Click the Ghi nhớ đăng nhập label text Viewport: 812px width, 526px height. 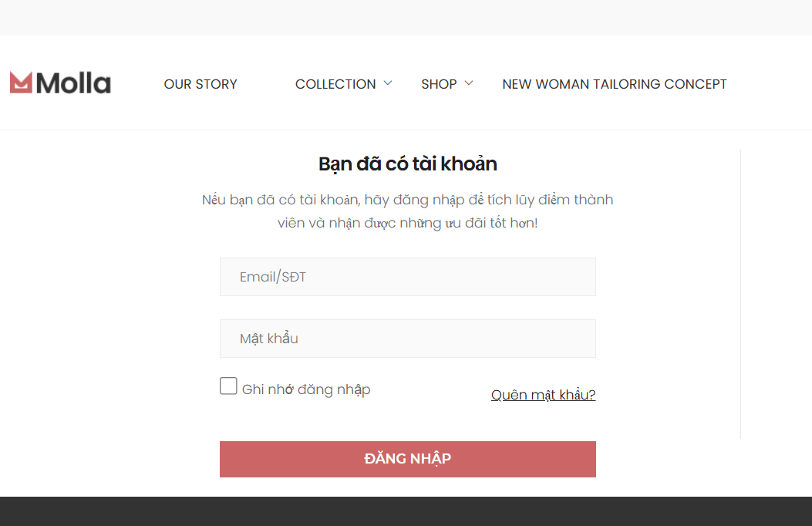point(306,389)
